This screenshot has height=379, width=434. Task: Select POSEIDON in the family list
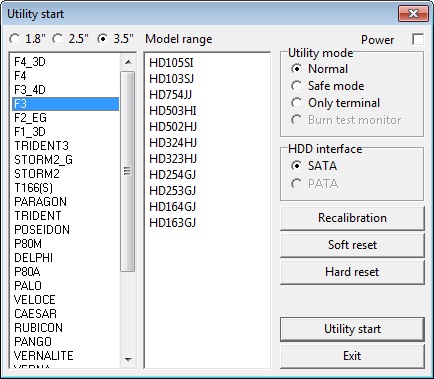coord(66,230)
